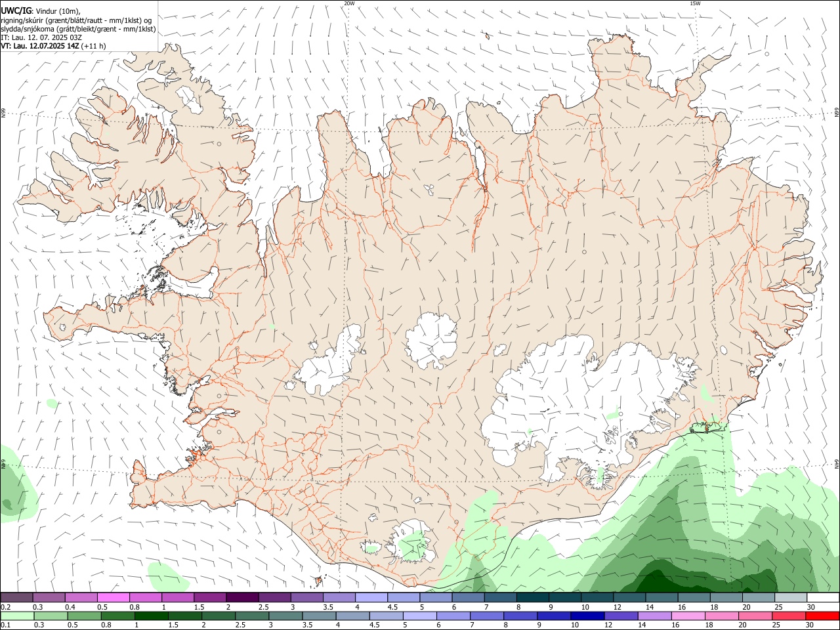
Task: Click the 'VT: Lau. 12.07.2025 14Z (+11 h)' line
Action: (x=53, y=46)
